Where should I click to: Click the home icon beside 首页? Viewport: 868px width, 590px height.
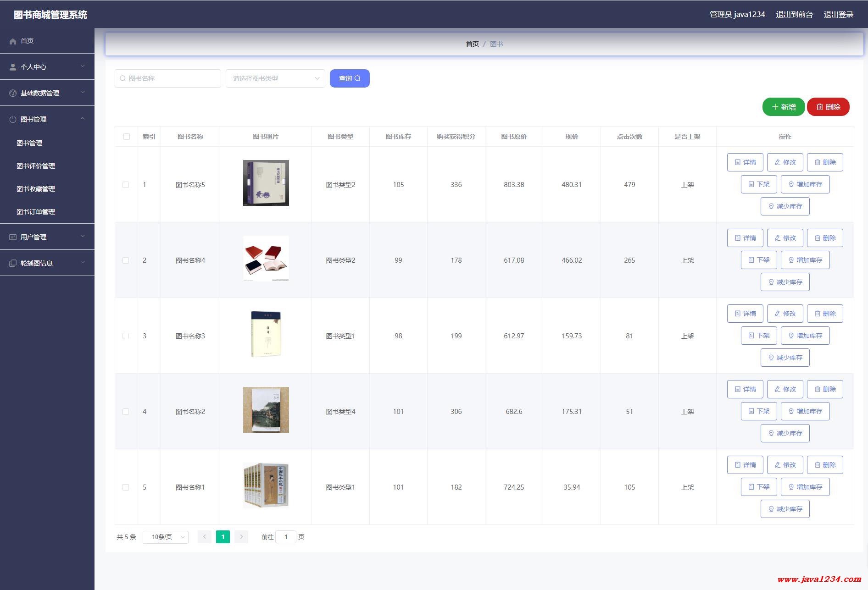(x=13, y=41)
